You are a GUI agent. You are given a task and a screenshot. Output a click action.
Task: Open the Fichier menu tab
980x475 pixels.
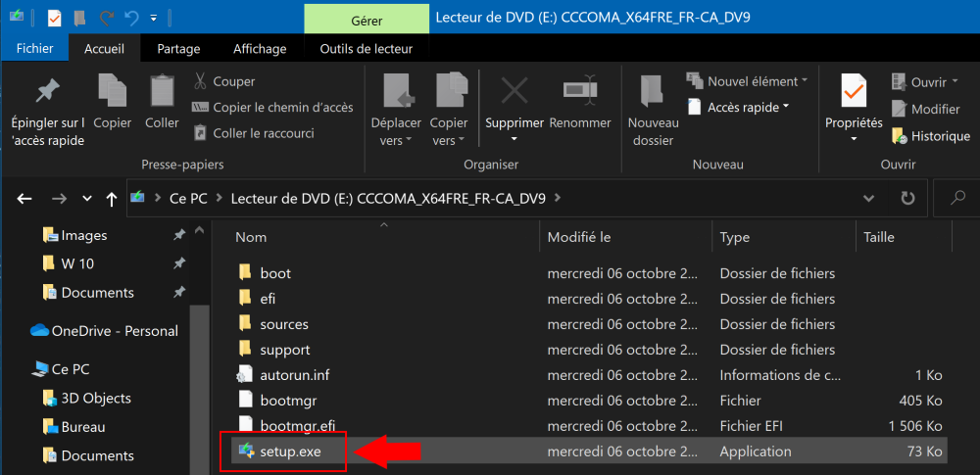tap(35, 48)
